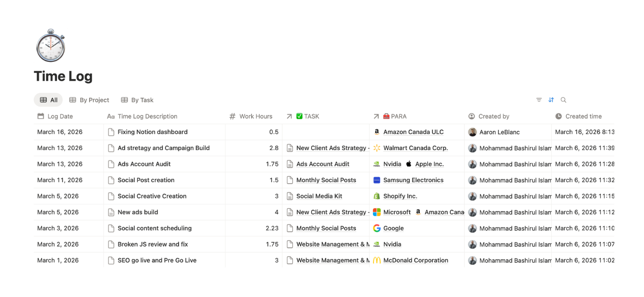Screen dimensions: 644x297
Task: Click the 4 work hours cell
Action: coord(254,212)
